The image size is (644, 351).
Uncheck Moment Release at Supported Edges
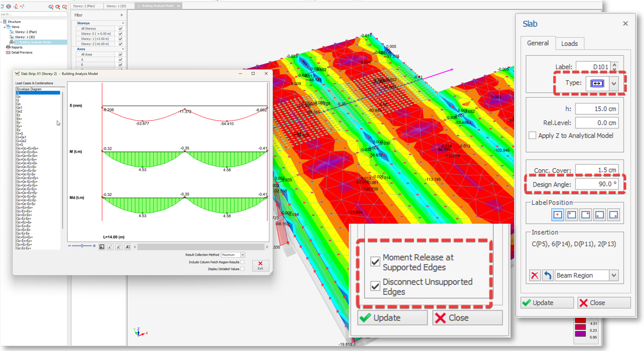pyautogui.click(x=375, y=262)
